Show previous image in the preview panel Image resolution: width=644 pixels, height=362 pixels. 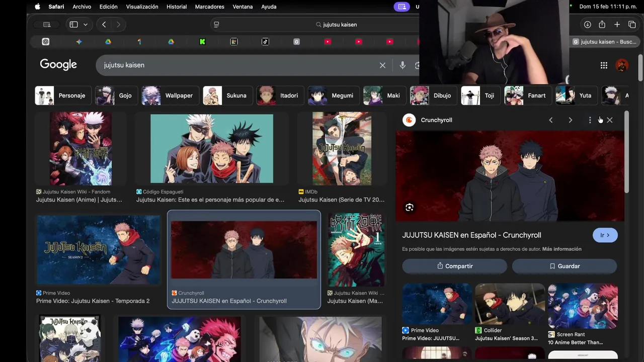tap(551, 120)
